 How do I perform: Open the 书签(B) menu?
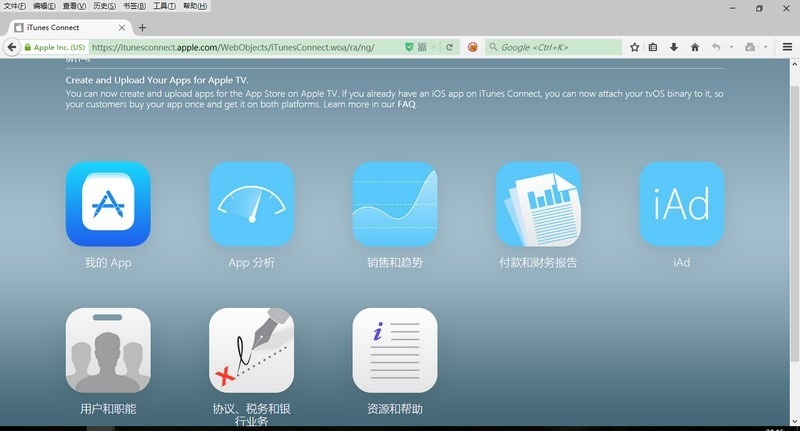(x=134, y=6)
